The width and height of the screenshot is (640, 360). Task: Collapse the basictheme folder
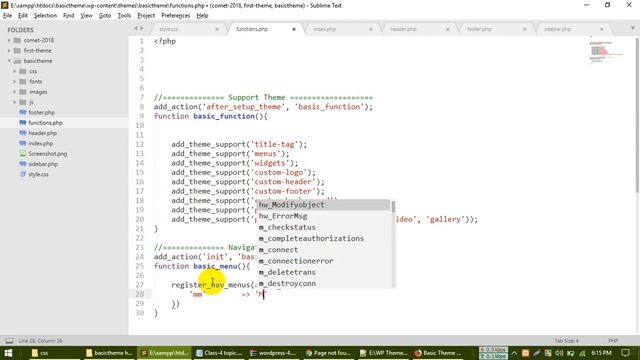click(9, 61)
